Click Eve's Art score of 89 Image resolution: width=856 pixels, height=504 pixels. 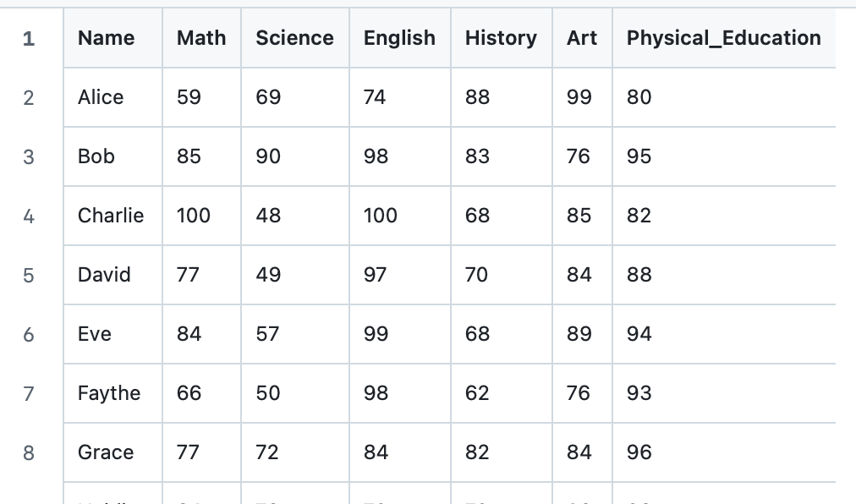click(579, 334)
